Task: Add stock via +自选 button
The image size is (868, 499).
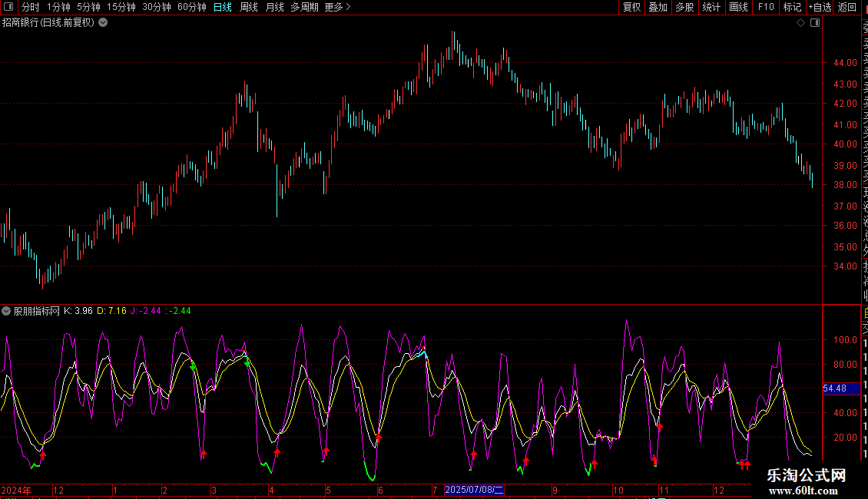Action: click(819, 7)
